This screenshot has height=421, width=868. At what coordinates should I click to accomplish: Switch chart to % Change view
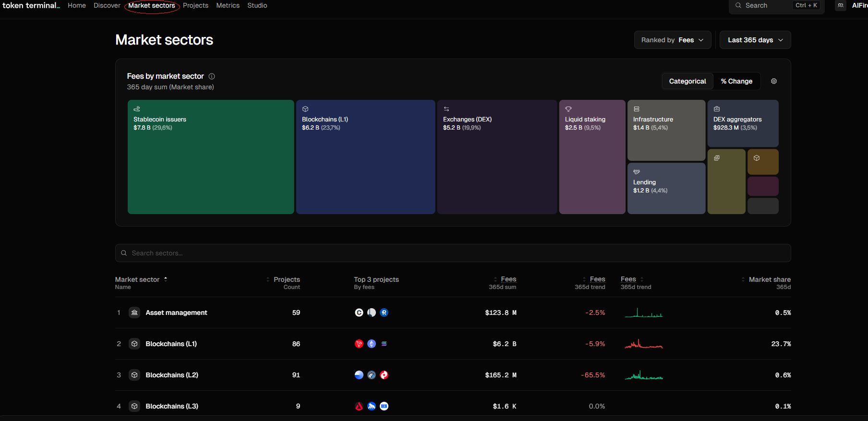click(736, 81)
